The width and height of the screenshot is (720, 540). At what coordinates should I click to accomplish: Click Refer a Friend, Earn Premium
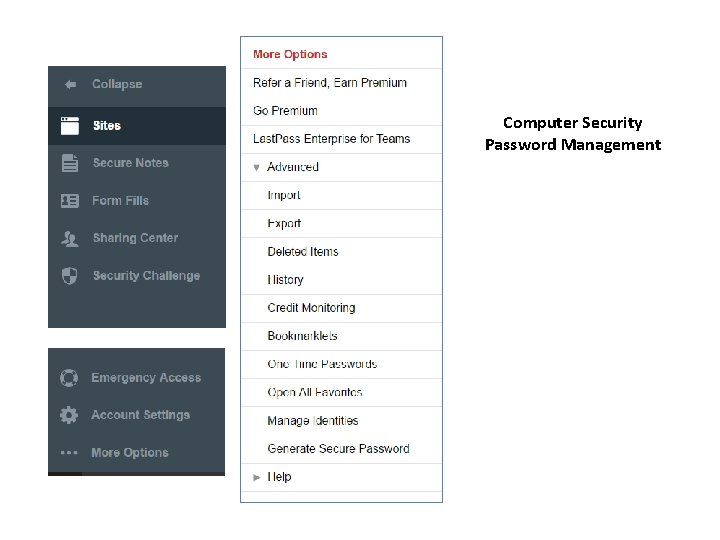click(330, 83)
